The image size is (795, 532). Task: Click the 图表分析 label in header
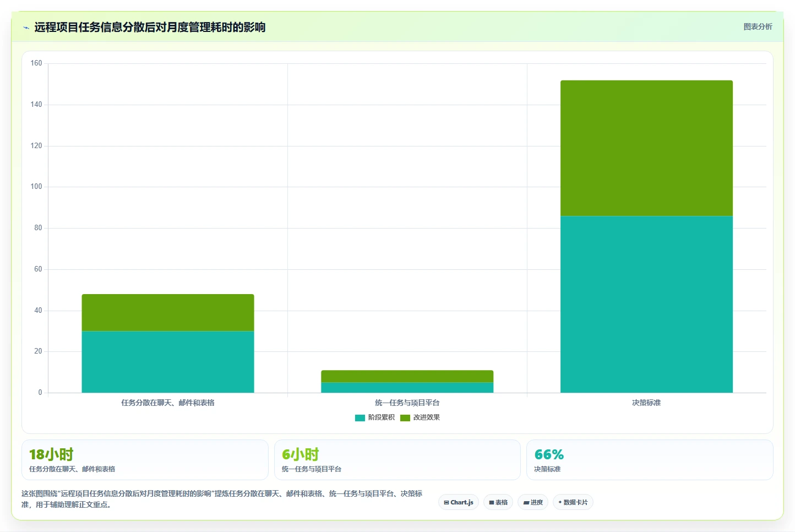pos(758,26)
